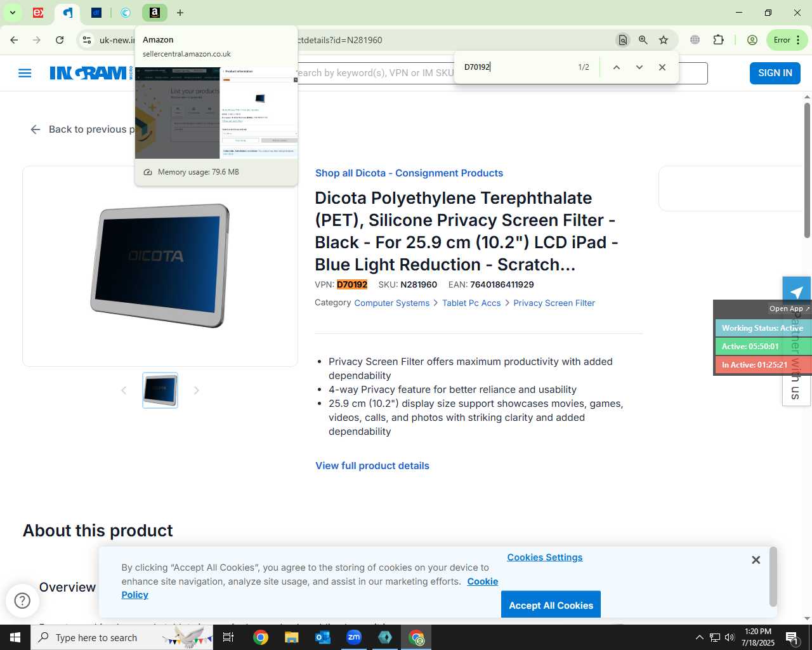Open View full product details link
The height and width of the screenshot is (650, 812).
point(372,466)
